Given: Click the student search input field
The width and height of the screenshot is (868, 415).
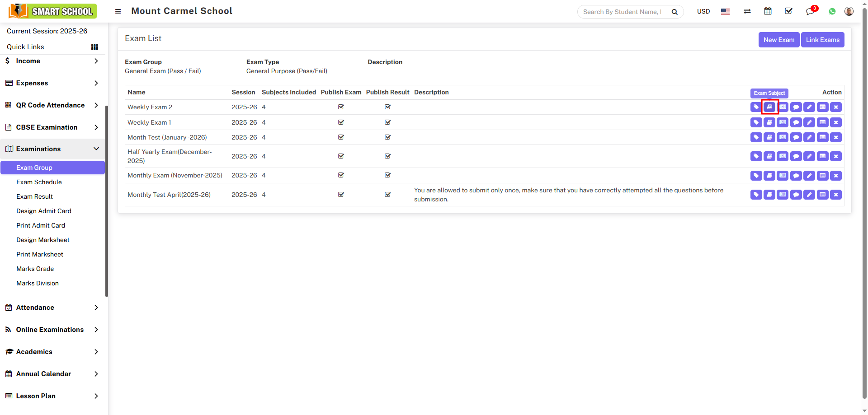Looking at the screenshot, I should pyautogui.click(x=624, y=11).
